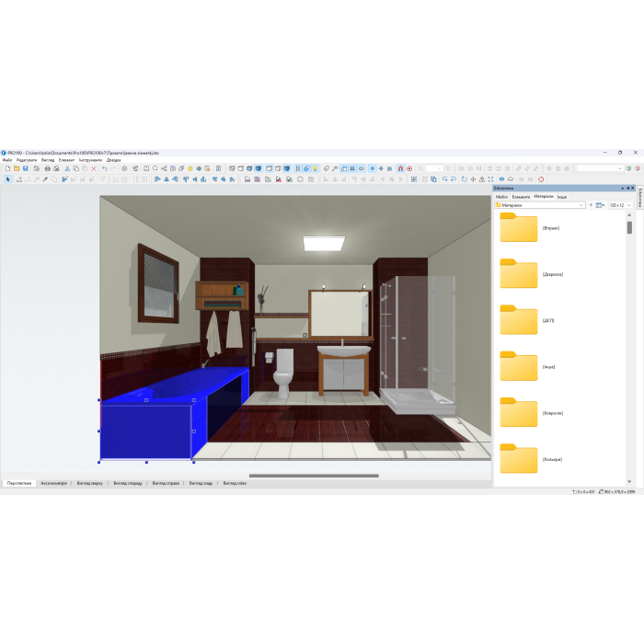This screenshot has height=644, width=644.
Task: Open the Матеріали folder path dropdown
Action: 539,205
